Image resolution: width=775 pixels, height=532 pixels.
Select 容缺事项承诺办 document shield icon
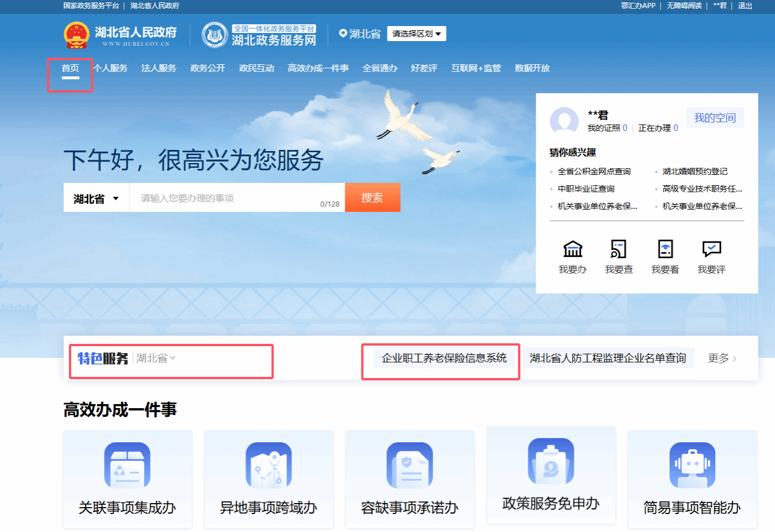[x=410, y=465]
